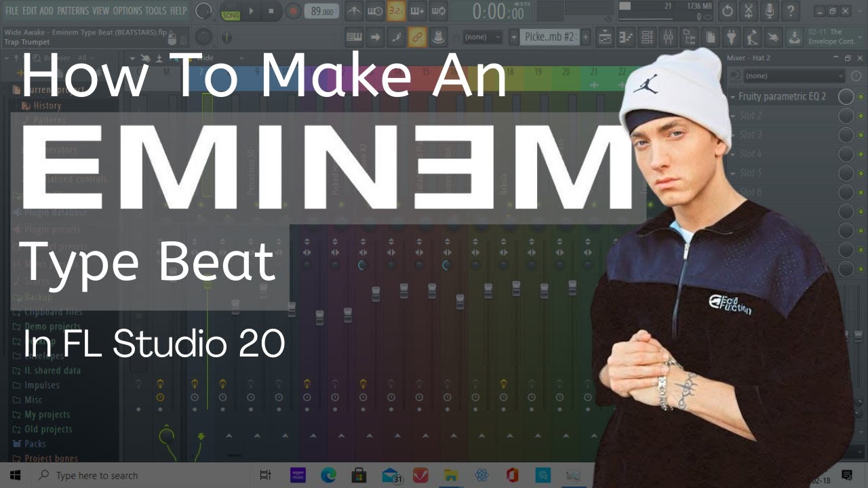Toggle Pat/Song mode switch
The image size is (868, 488).
230,11
